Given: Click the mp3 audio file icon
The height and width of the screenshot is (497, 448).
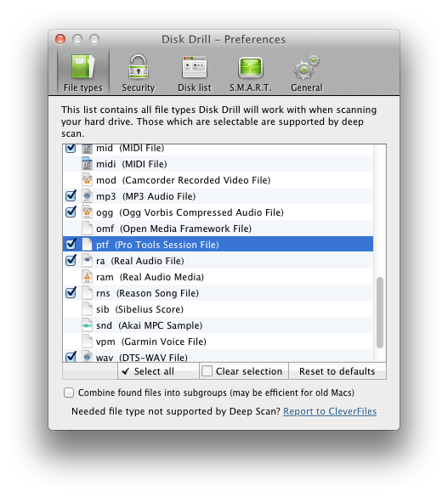Looking at the screenshot, I should tap(87, 196).
